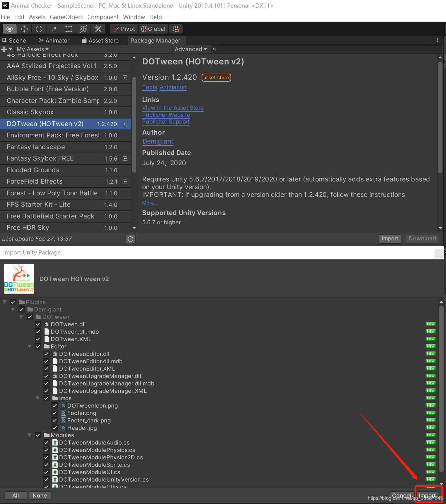Cancel the Import Unity Package dialog
This screenshot has width=446, height=504.
pyautogui.click(x=401, y=496)
